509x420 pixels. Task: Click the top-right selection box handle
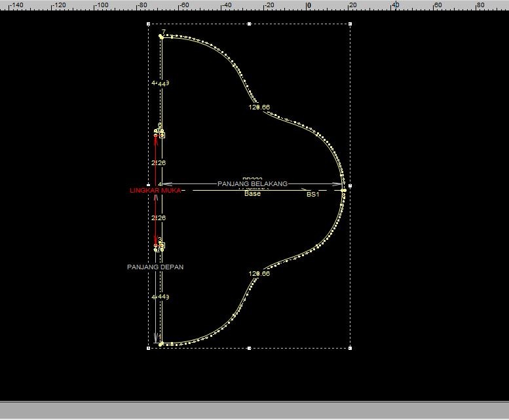pos(350,24)
